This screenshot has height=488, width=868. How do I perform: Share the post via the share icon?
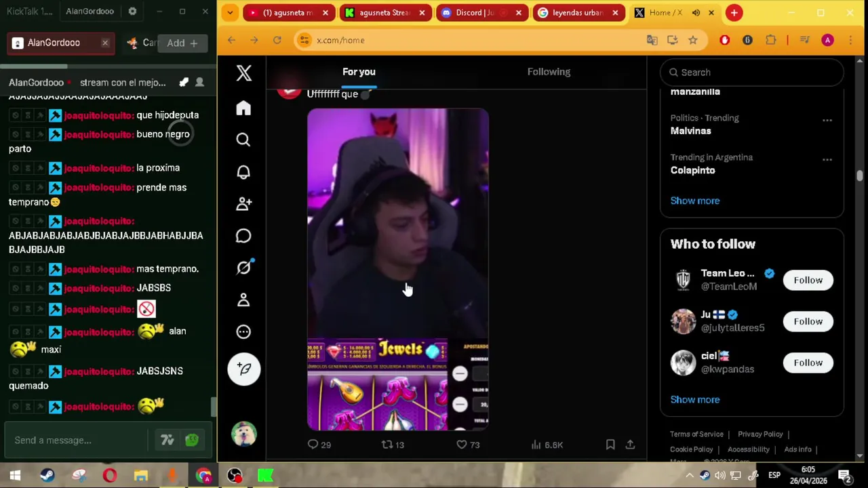tap(630, 445)
